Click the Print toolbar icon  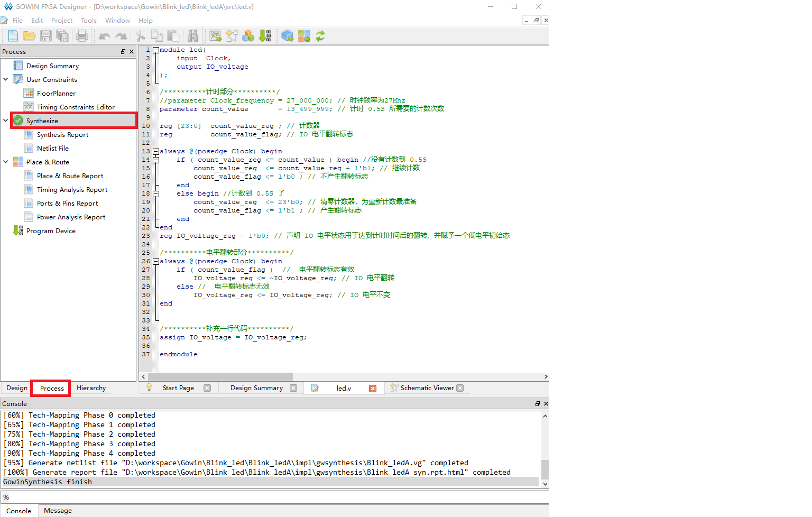point(82,35)
